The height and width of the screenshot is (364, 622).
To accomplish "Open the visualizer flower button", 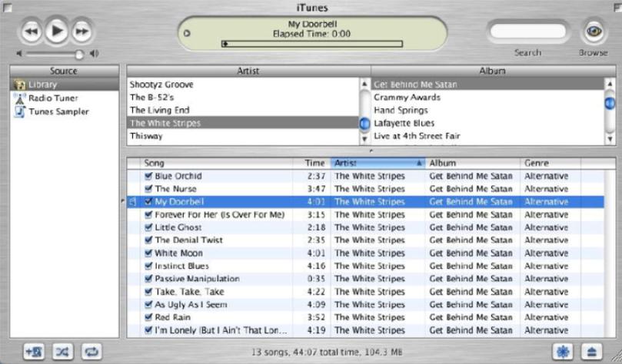I will click(x=563, y=351).
